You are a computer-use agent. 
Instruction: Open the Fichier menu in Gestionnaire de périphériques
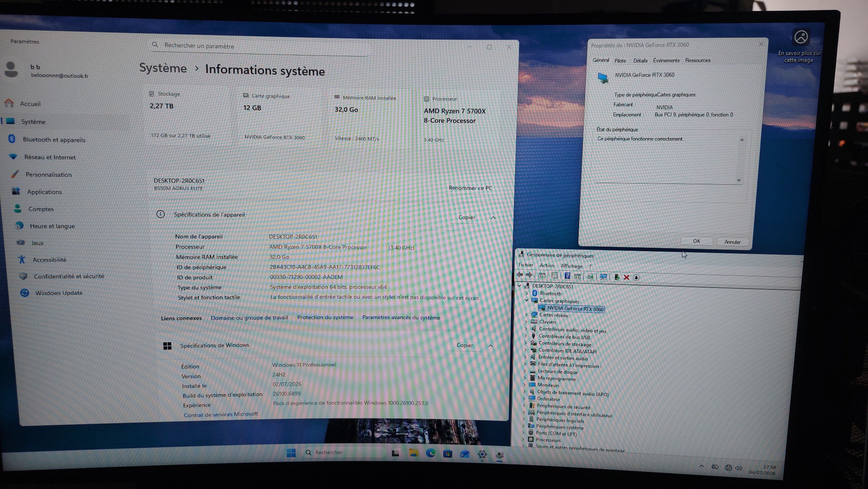526,265
